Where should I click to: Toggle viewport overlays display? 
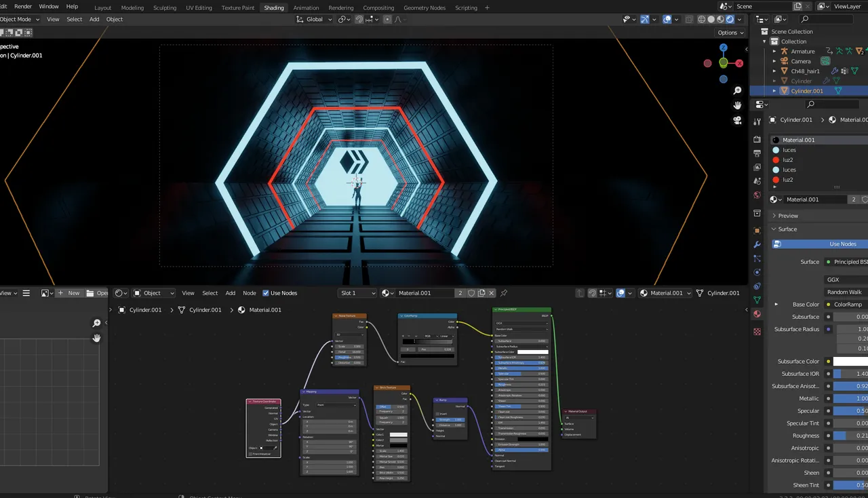tap(667, 20)
